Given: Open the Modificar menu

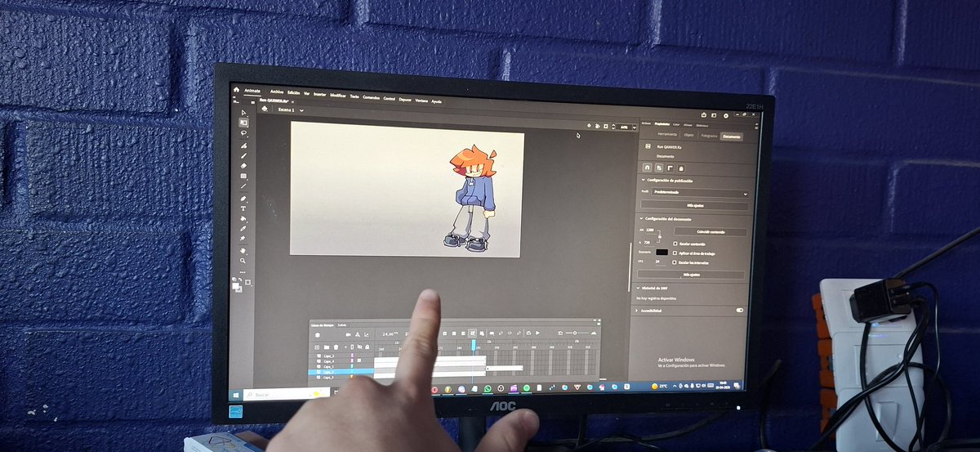Looking at the screenshot, I should pyautogui.click(x=338, y=95).
